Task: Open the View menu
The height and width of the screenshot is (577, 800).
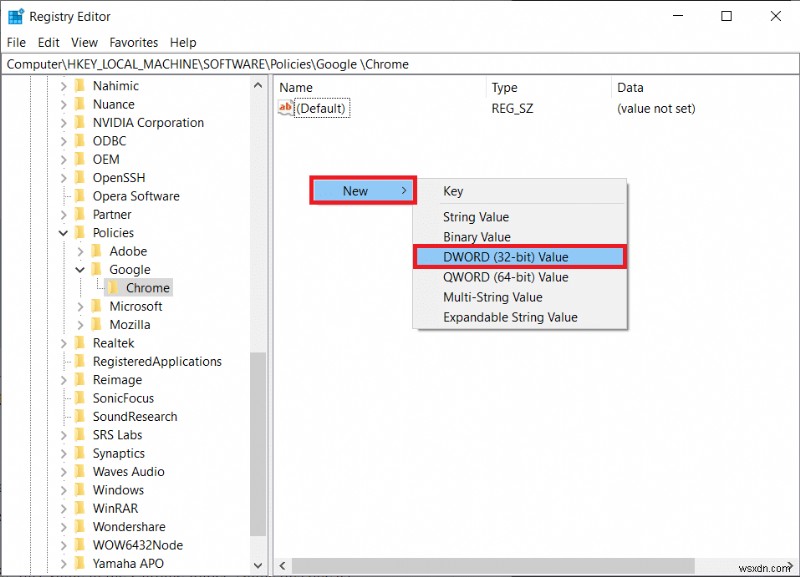Action: (x=84, y=42)
